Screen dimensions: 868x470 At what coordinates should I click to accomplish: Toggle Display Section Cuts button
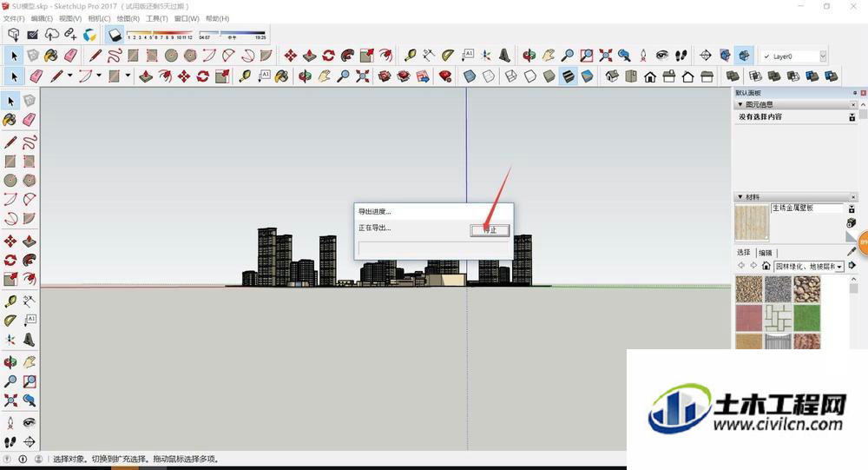744,55
